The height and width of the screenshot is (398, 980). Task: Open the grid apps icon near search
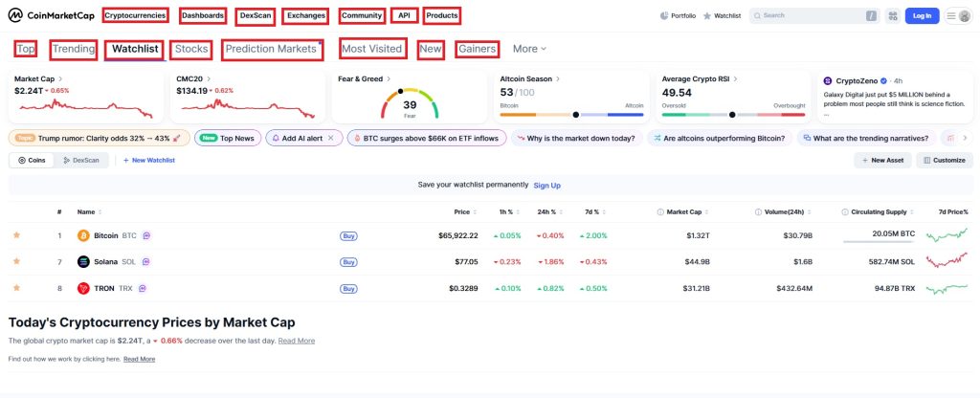[892, 15]
